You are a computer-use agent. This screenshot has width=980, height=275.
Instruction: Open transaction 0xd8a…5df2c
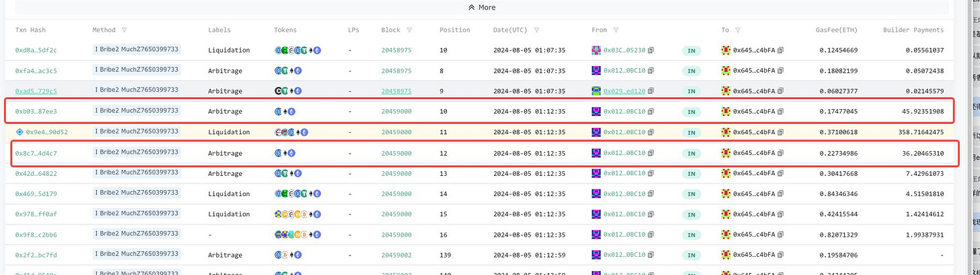[x=36, y=50]
